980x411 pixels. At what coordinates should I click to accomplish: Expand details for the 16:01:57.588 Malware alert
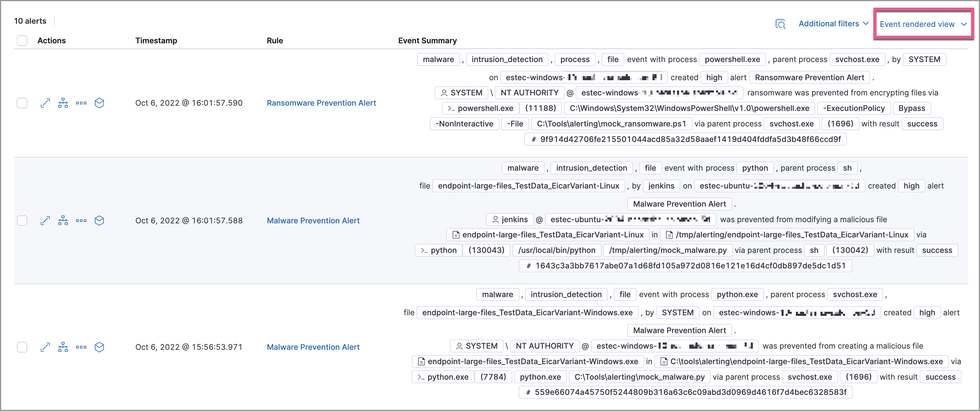(x=45, y=221)
